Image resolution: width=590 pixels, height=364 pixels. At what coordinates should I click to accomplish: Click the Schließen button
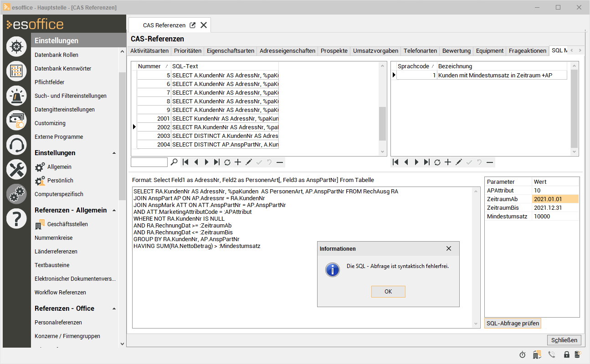pos(564,340)
